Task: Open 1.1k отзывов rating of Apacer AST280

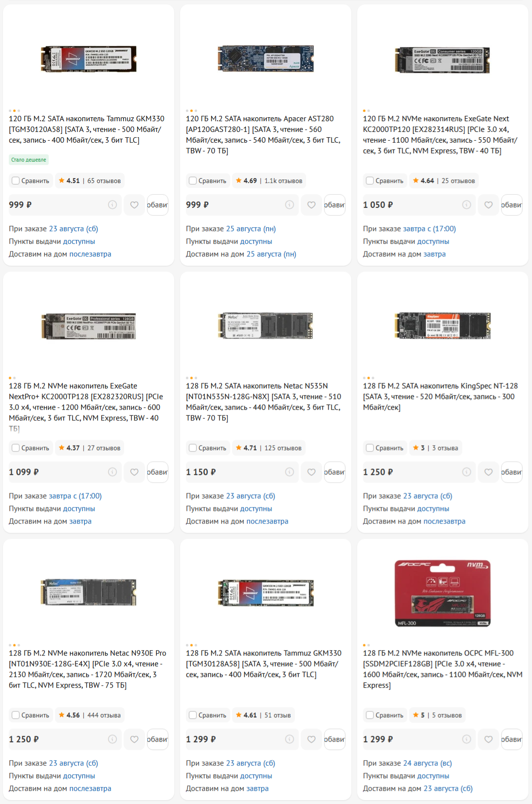Action: pos(269,181)
